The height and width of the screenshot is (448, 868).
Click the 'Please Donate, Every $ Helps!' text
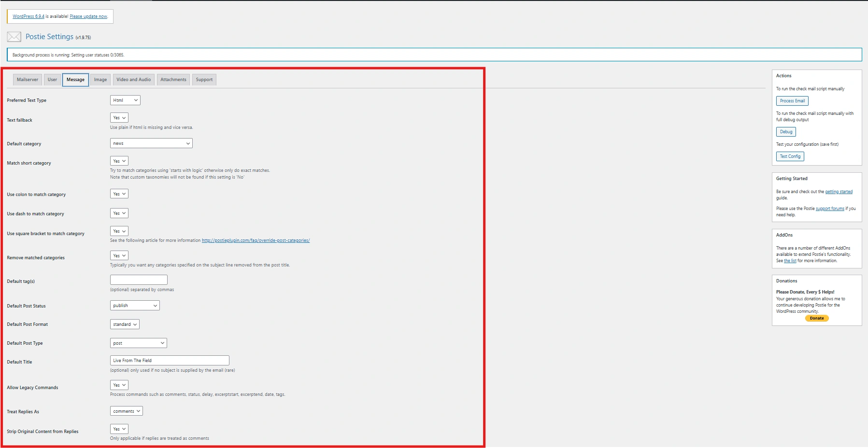click(x=805, y=292)
